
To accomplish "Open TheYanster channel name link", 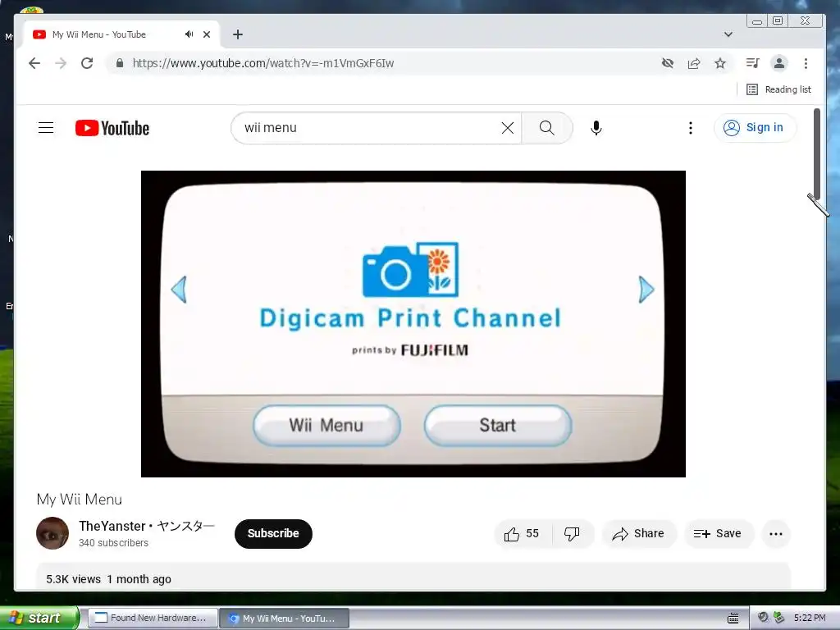I will [147, 526].
